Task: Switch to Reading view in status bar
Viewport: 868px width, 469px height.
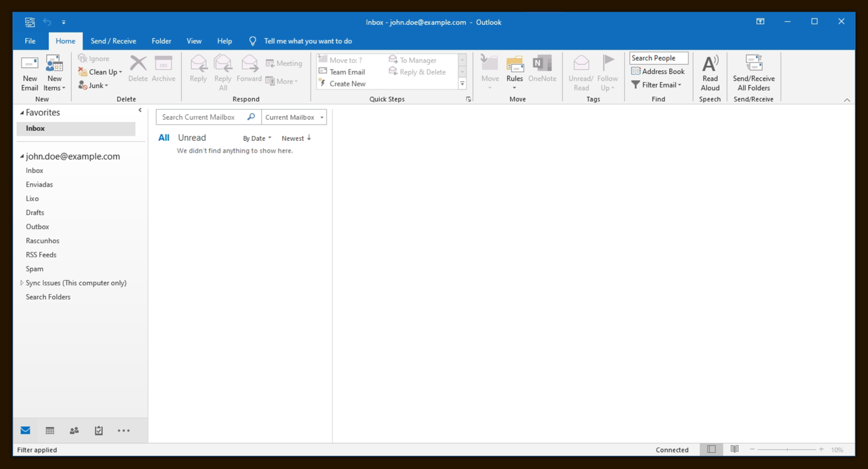Action: coord(735,449)
